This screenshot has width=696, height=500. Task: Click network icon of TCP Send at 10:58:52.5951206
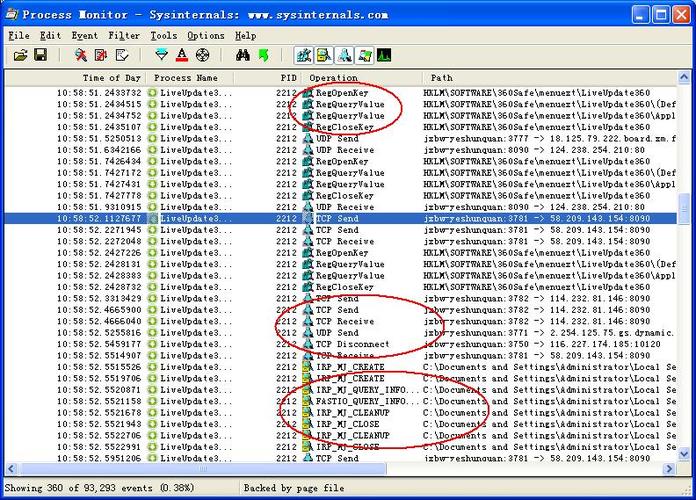point(308,458)
